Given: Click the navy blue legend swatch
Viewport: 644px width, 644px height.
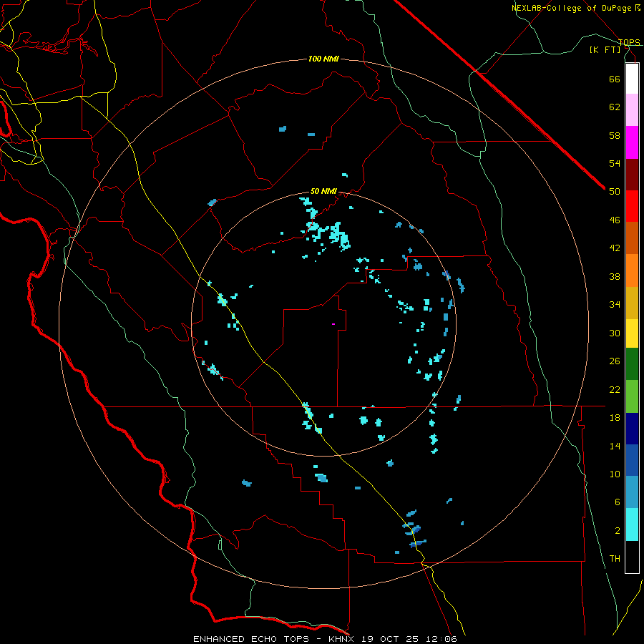Looking at the screenshot, I should [632, 429].
